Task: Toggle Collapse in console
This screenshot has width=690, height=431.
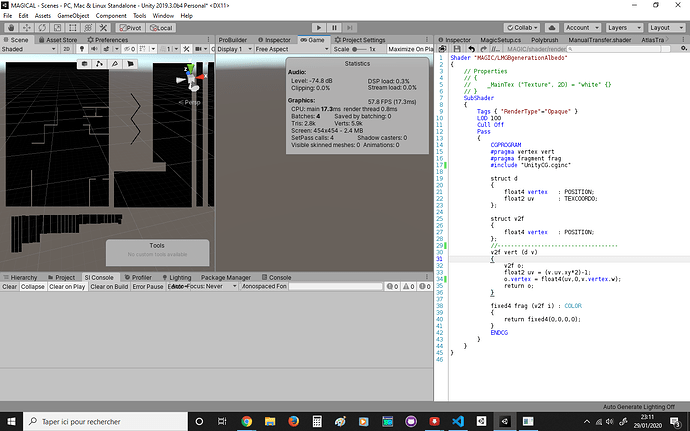Action: (x=33, y=287)
